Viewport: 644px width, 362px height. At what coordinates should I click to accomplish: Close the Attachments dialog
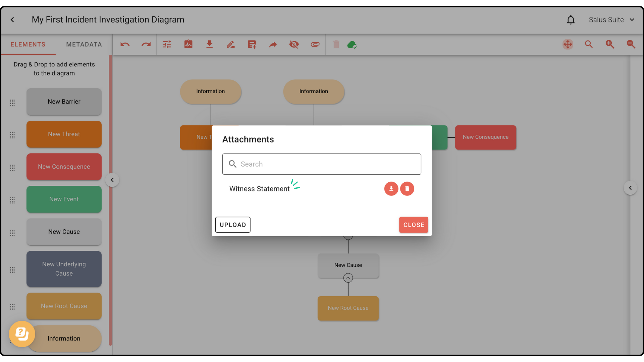[x=414, y=225]
